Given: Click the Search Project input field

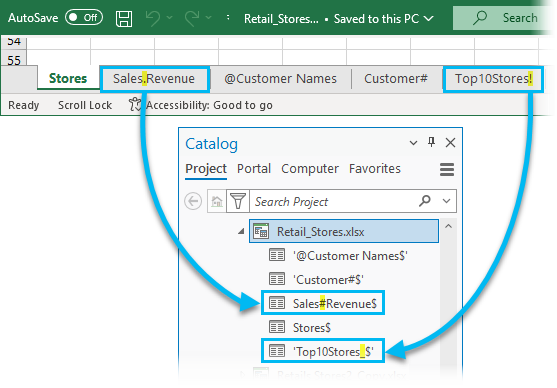Looking at the screenshot, I should (x=334, y=201).
